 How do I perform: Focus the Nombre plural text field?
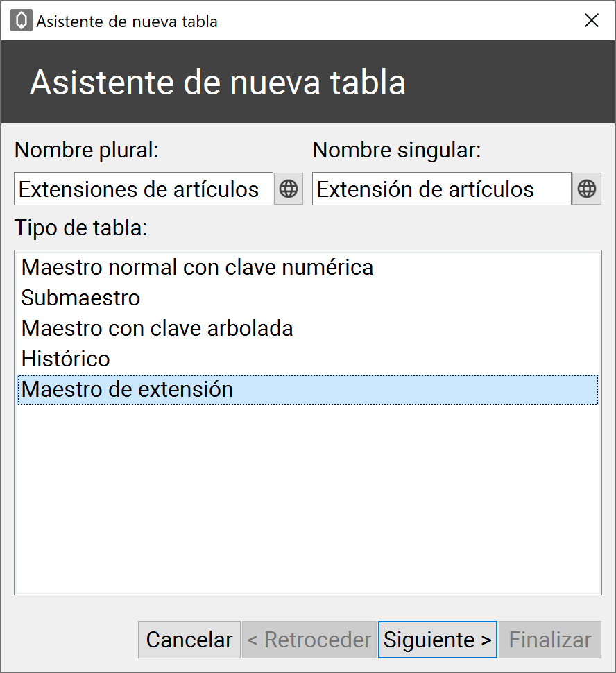pos(143,189)
